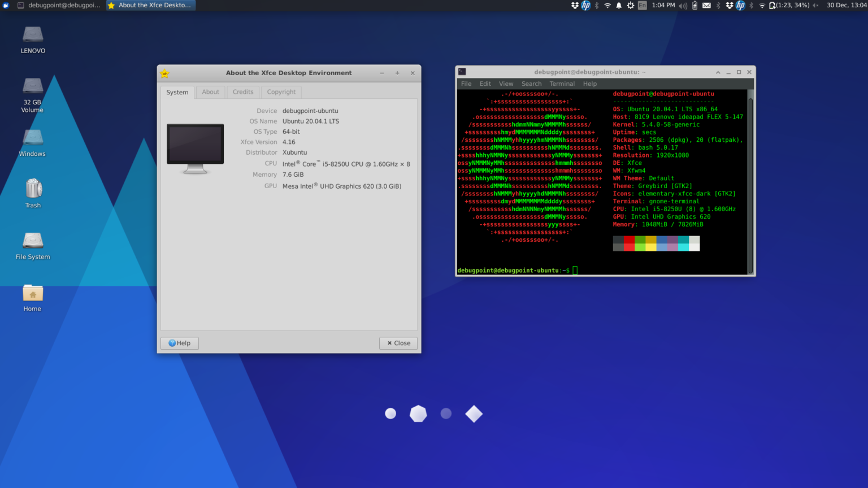This screenshot has height=488, width=868.
Task: Click the charging battery icon beside the envelope
Action: coord(695,5)
